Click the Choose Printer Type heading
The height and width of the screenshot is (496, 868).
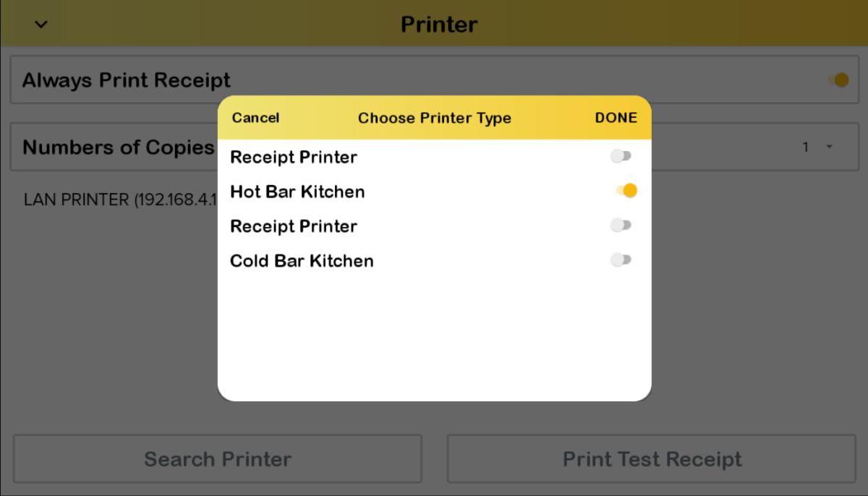(x=434, y=118)
